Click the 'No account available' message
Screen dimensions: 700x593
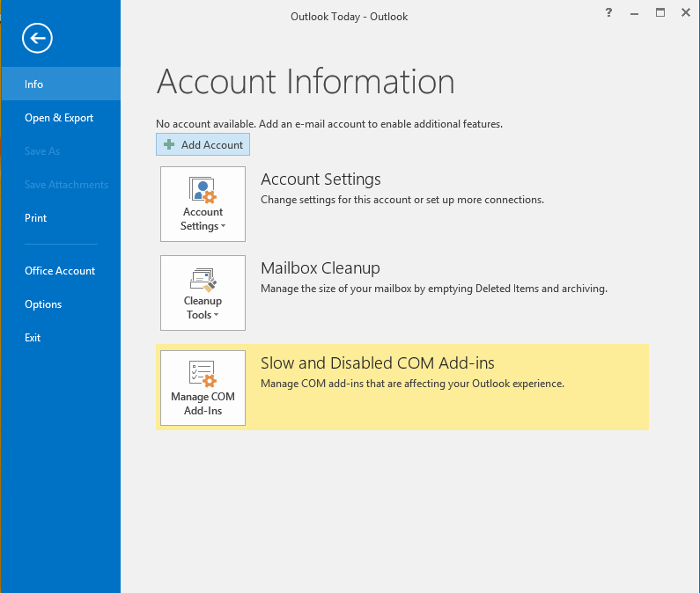pyautogui.click(x=329, y=124)
